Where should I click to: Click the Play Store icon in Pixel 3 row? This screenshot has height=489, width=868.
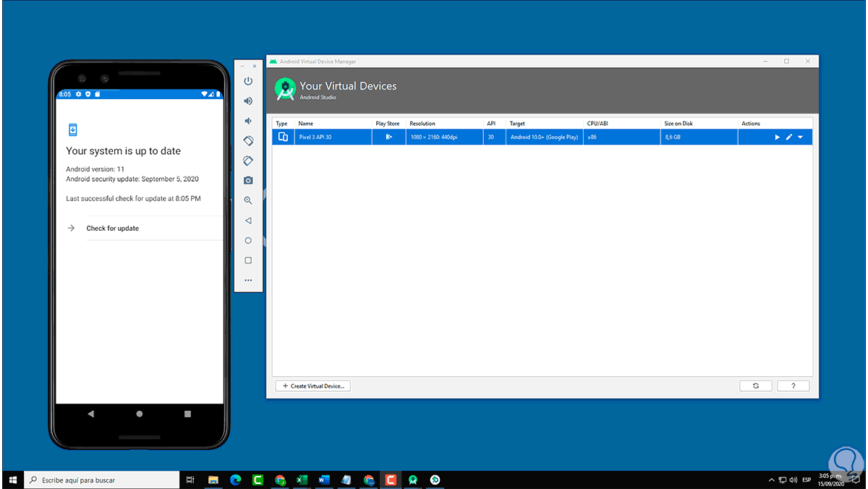point(389,137)
